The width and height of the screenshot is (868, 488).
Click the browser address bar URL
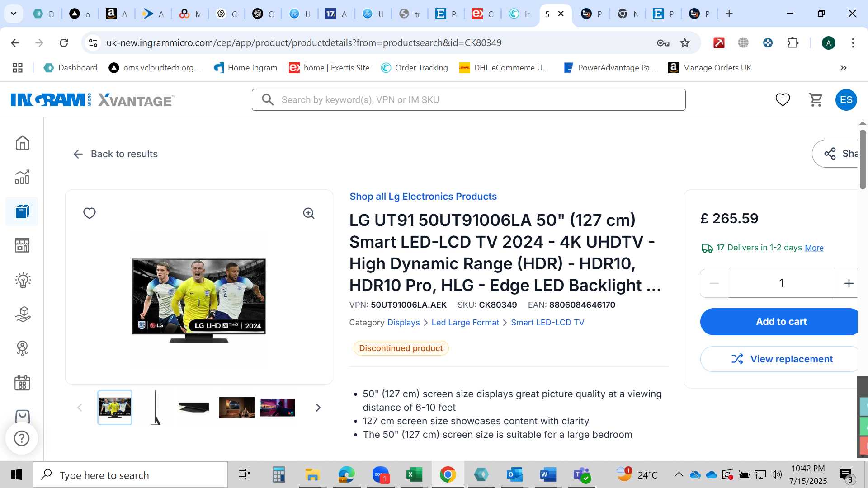[304, 43]
